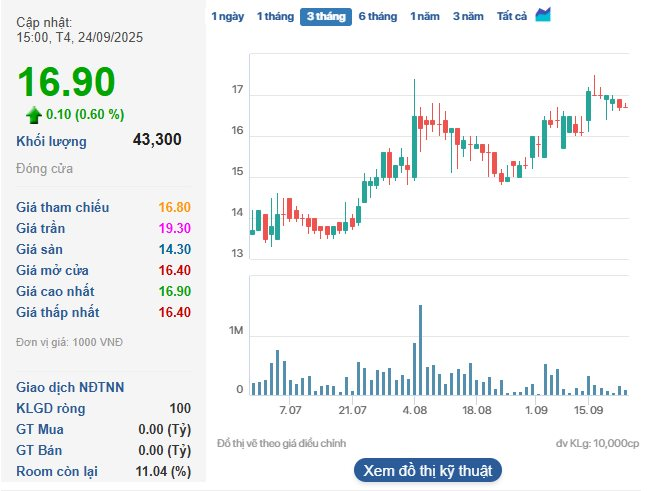This screenshot has height=491, width=662.
Task: Click the current price 16.90
Action: tap(66, 82)
